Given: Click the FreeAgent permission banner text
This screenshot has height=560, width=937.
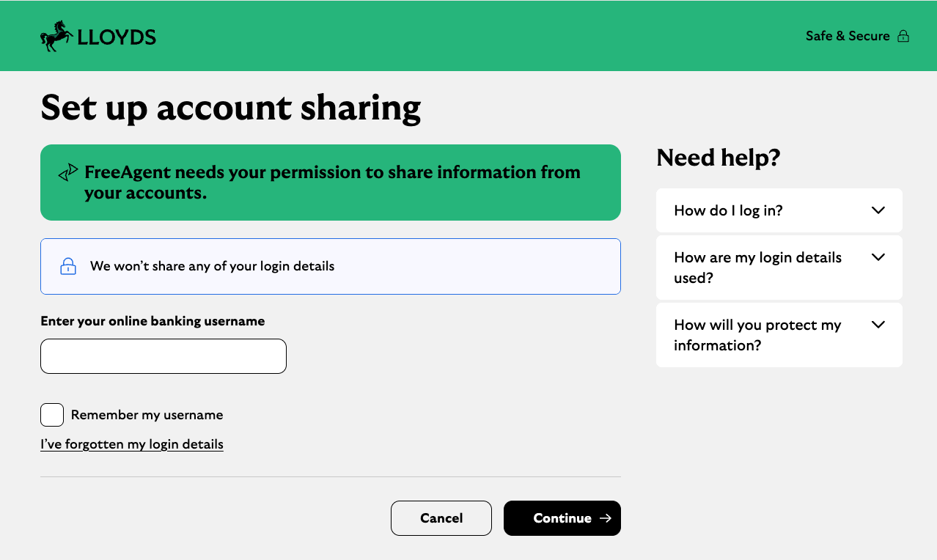Looking at the screenshot, I should (x=332, y=183).
